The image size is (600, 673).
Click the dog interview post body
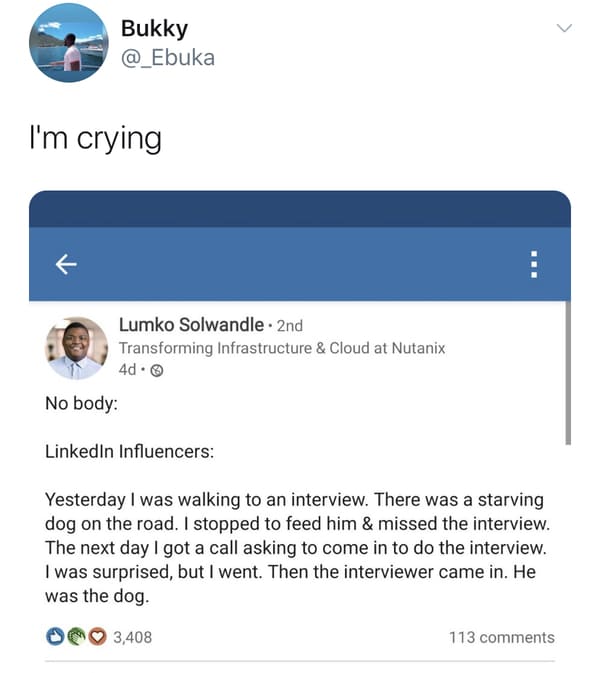coord(297,548)
